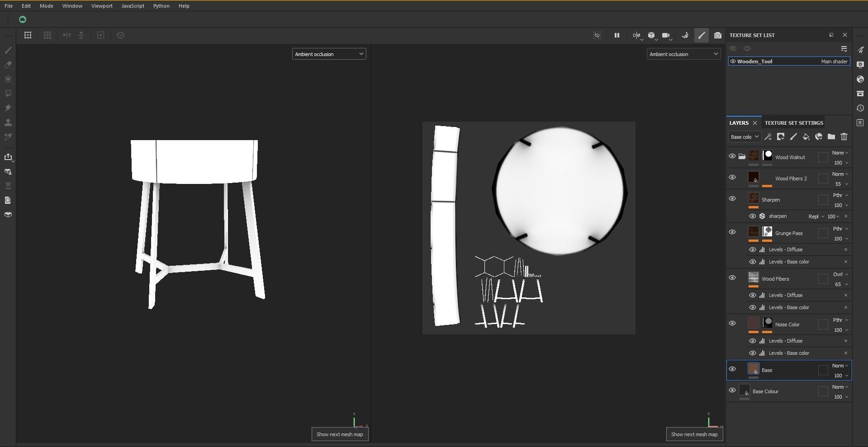Change Wood Walnut blend mode Norm
868x447 pixels.
[x=840, y=153]
